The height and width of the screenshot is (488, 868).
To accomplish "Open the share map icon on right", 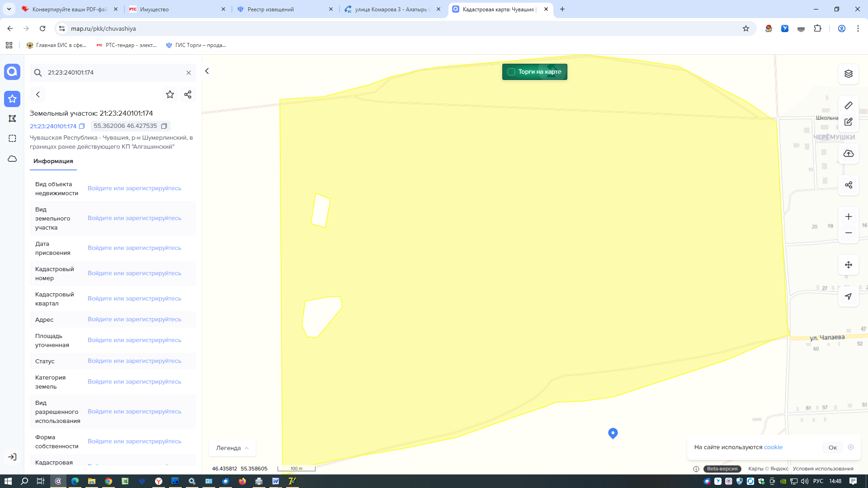I will pos(848,185).
